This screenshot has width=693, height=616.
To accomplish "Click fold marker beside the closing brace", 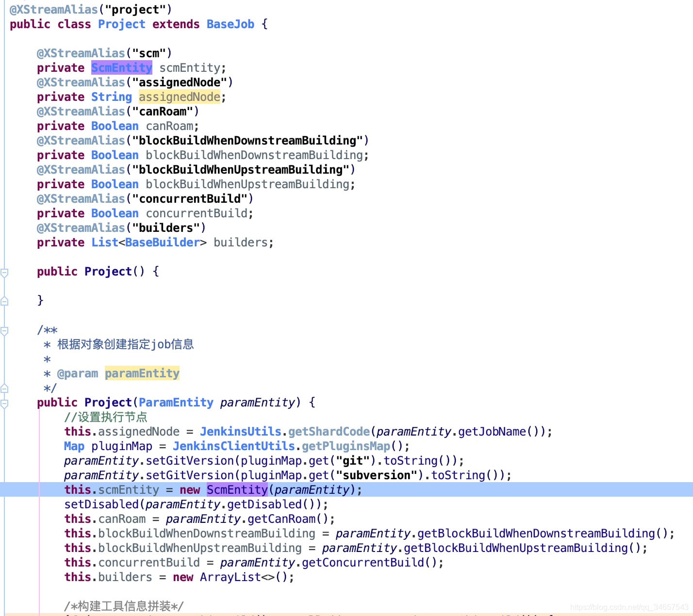I will pos(4,301).
